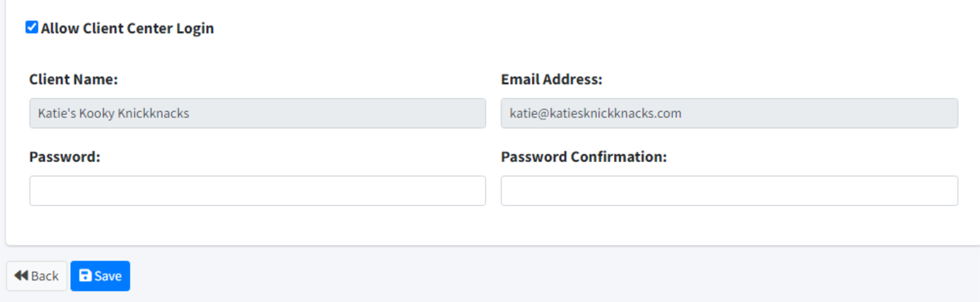Click the Email Address label
The height and width of the screenshot is (302, 980).
(551, 79)
